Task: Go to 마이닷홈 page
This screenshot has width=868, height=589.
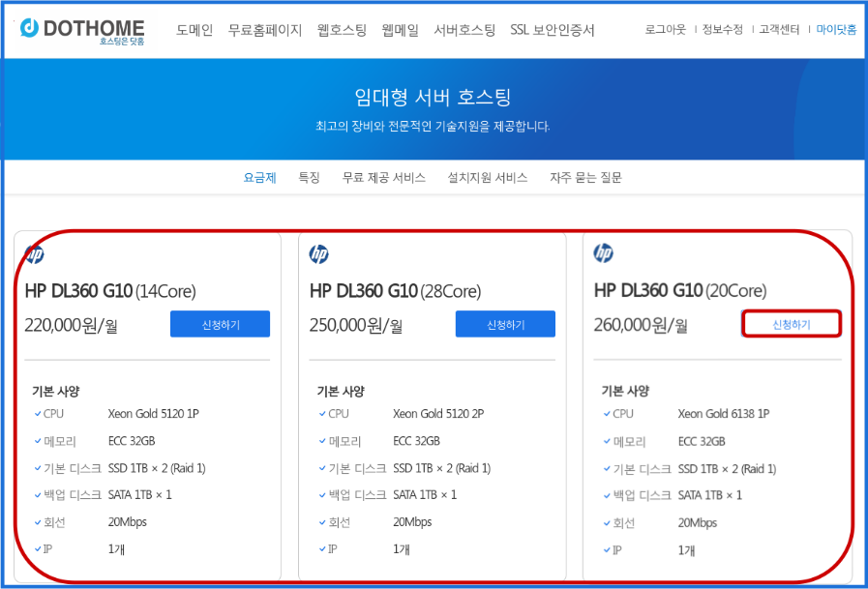Action: [x=836, y=30]
